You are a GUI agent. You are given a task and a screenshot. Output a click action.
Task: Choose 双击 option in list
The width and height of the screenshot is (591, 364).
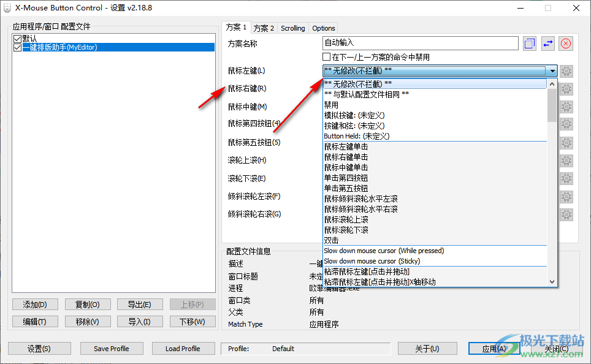[435, 240]
